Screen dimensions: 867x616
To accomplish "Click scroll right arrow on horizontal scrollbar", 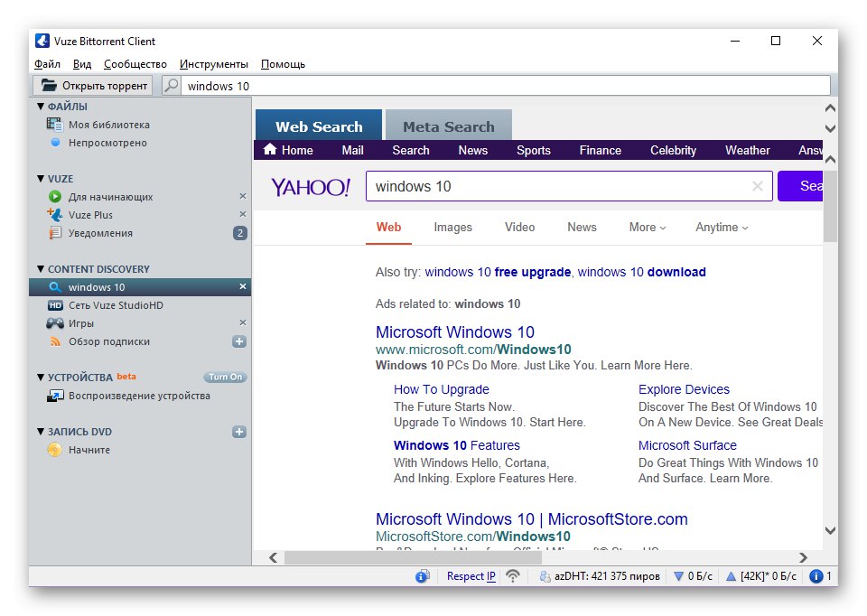I will [x=804, y=557].
